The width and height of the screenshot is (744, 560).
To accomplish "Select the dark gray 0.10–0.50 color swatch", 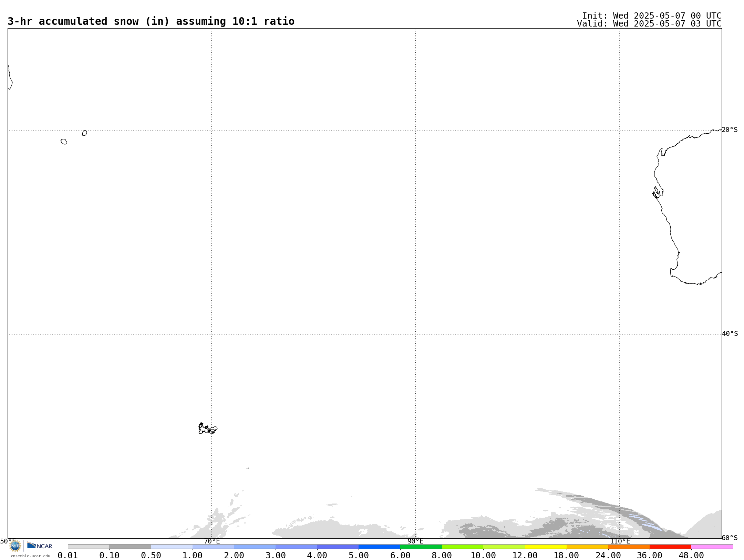I will point(130,547).
